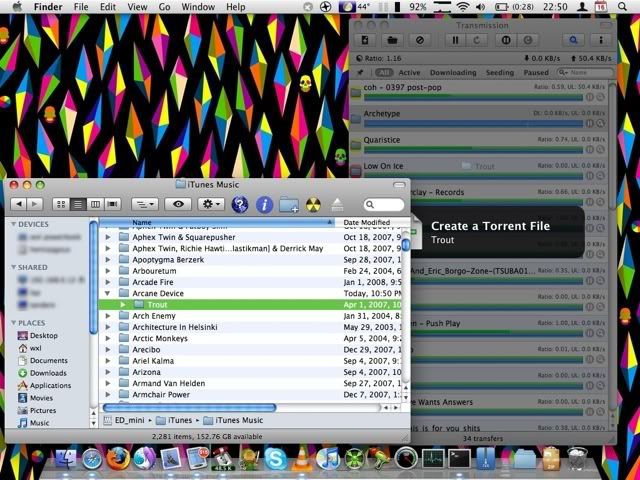Switch Finder to column view
This screenshot has height=480, width=640.
(x=95, y=204)
